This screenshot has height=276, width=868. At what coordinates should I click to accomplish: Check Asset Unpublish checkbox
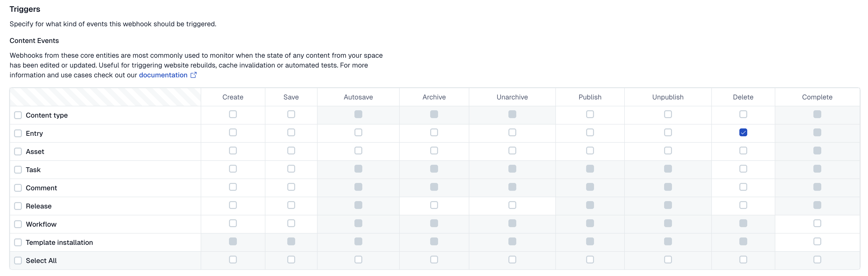pyautogui.click(x=668, y=151)
